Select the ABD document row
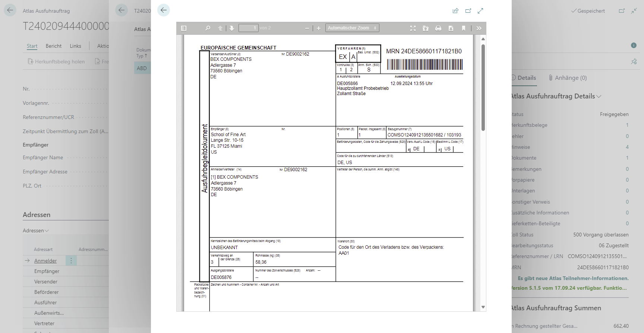644x333 pixels. [x=142, y=68]
